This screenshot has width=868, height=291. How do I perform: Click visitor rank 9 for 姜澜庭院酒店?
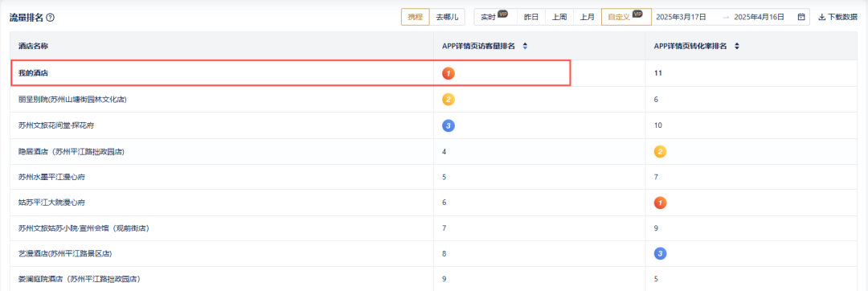[x=444, y=280]
